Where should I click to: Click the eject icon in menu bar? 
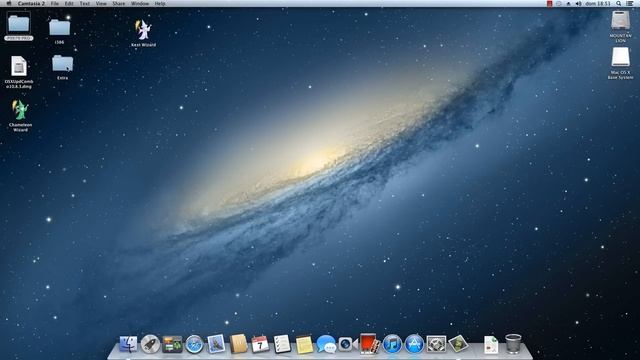(x=569, y=3)
